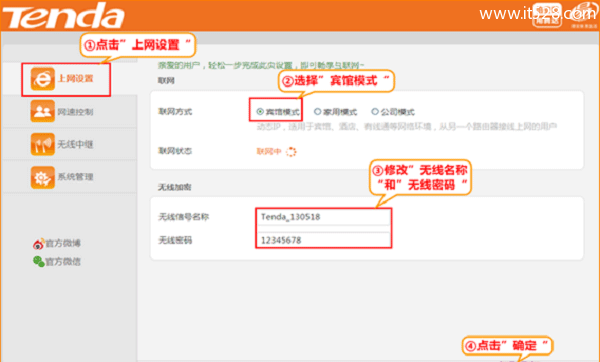
Task: Select the 系统管理 menu label
Action: click(x=75, y=177)
